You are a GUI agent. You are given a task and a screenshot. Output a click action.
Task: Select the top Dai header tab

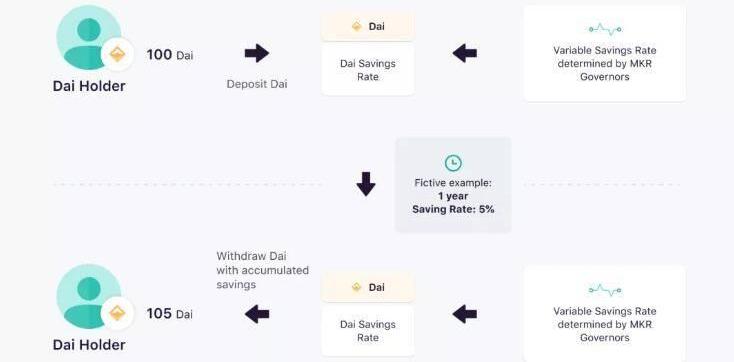(368, 27)
